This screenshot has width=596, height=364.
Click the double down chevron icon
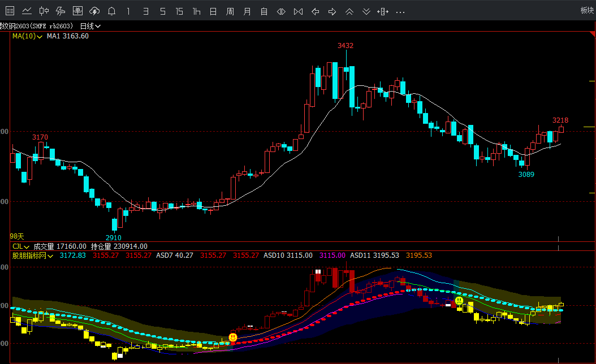366,12
